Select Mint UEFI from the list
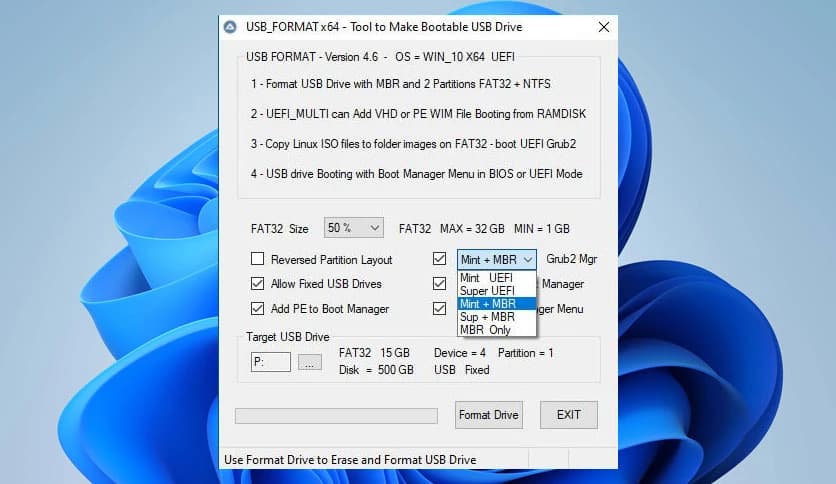The height and width of the screenshot is (484, 836). point(497,278)
